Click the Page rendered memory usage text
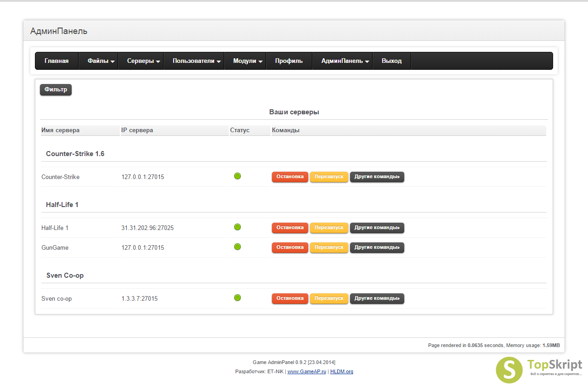Image resolution: width=588 pixels, height=387 pixels. tap(494, 345)
